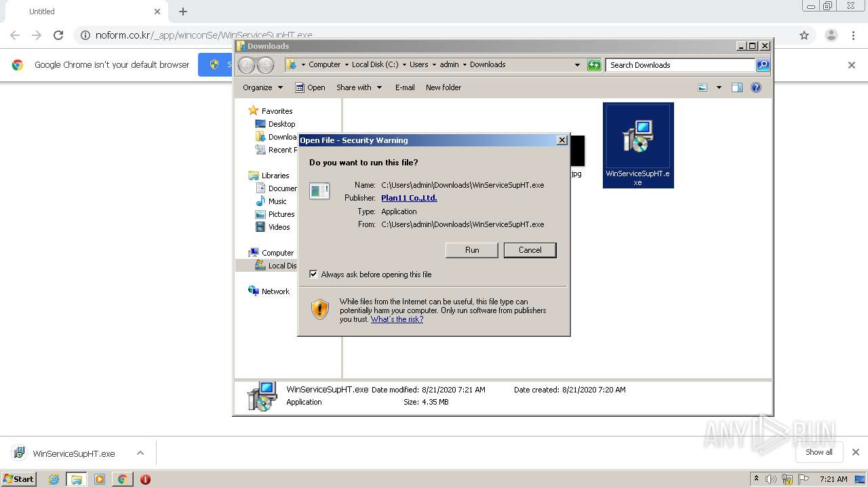Create a New folder from the toolbar
This screenshot has height=488, width=868.
click(443, 87)
